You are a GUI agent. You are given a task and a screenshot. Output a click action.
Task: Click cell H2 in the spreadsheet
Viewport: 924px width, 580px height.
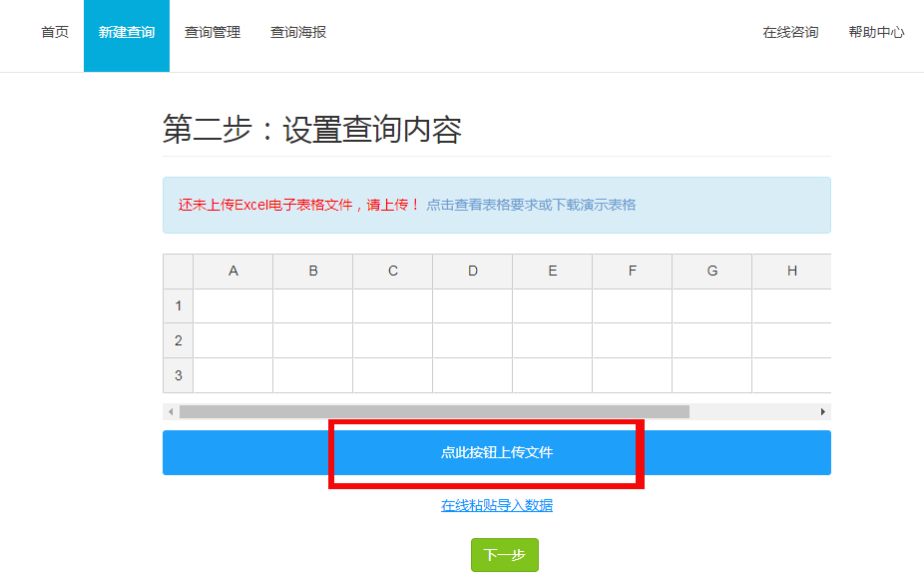(792, 340)
